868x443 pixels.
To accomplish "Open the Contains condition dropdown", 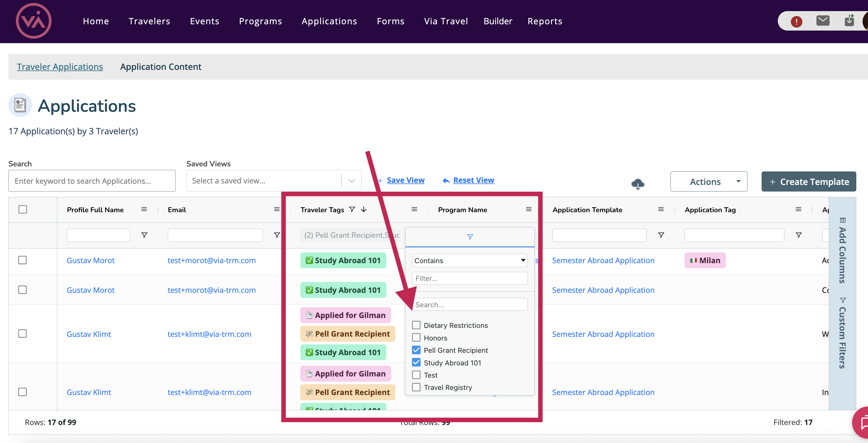I will (470, 260).
